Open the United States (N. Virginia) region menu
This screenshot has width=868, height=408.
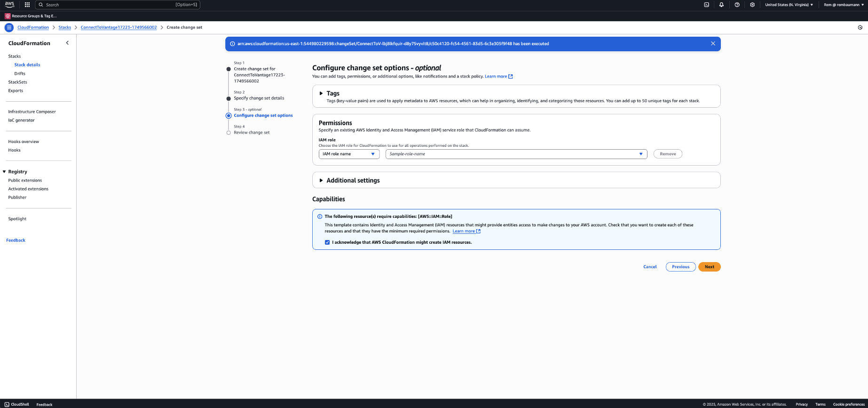point(789,5)
